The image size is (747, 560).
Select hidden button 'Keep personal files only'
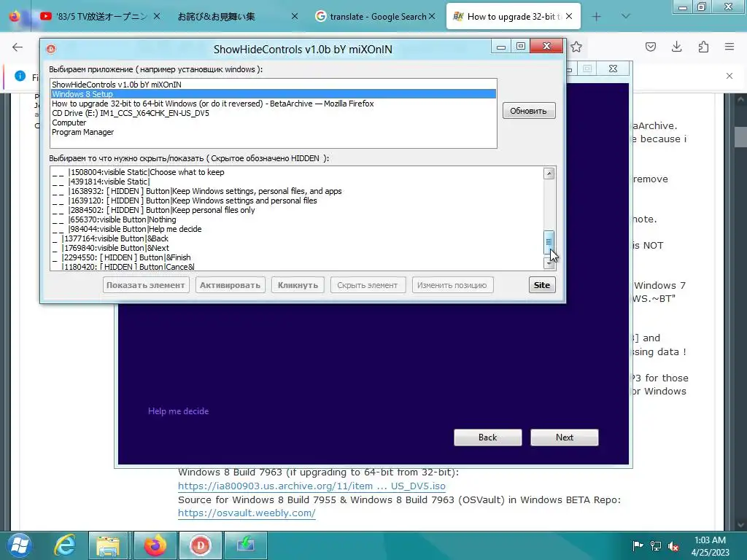(x=296, y=210)
